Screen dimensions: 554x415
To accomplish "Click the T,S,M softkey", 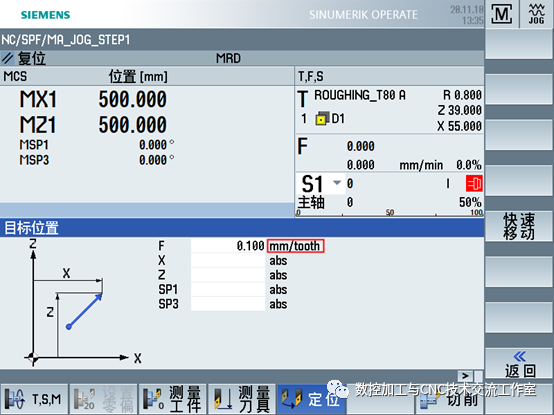I will (x=34, y=399).
